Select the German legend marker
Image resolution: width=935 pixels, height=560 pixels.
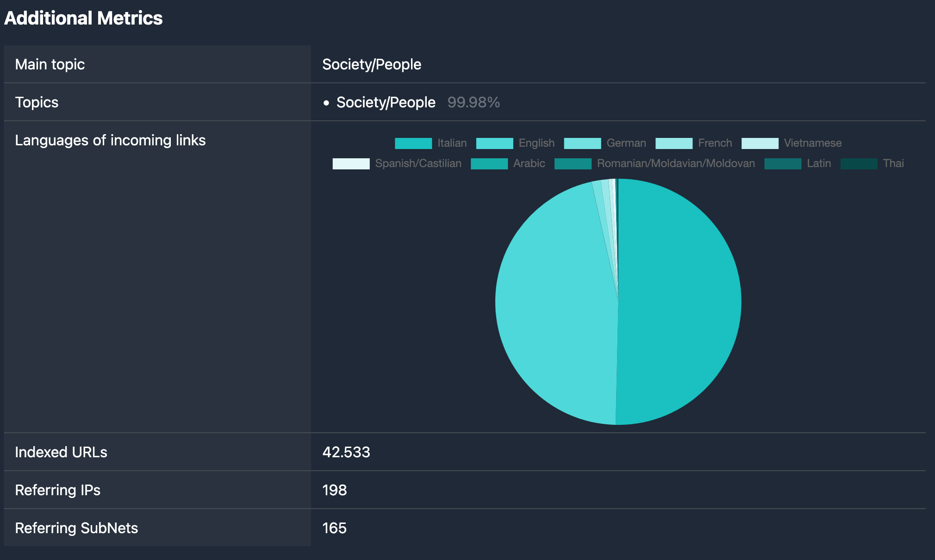tap(582, 143)
